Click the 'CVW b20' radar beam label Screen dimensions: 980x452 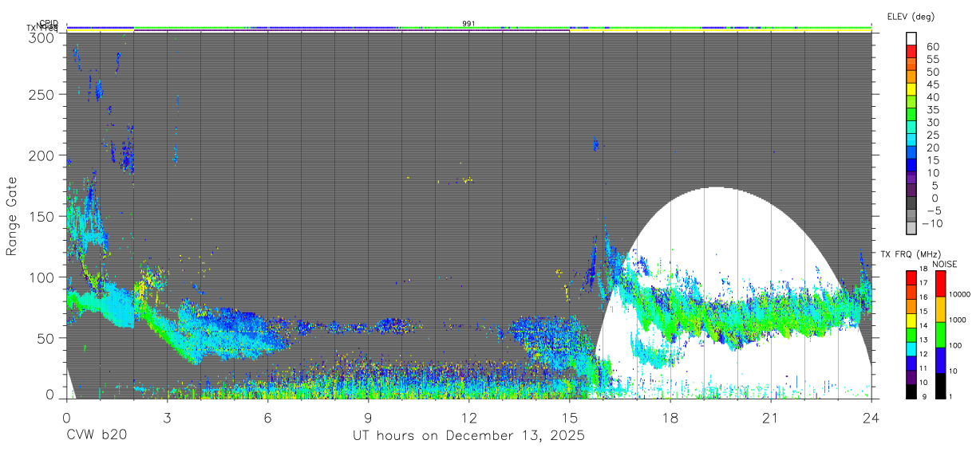pos(97,436)
